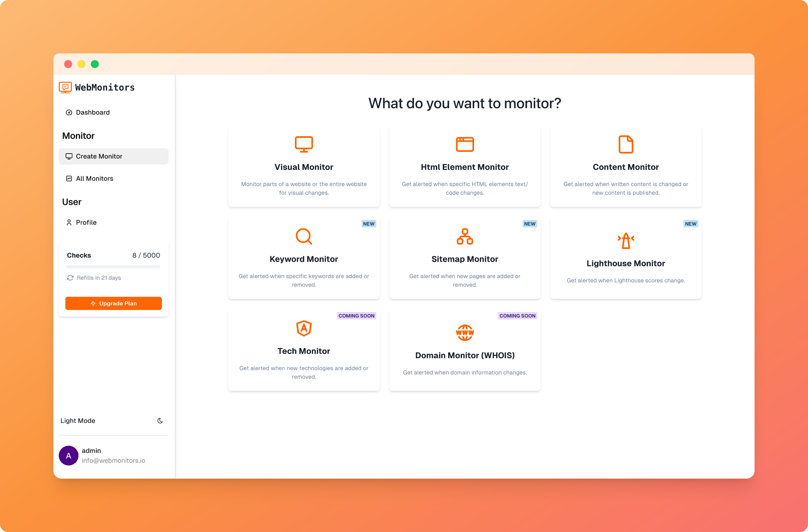Click the User section heading in sidebar
808x532 pixels.
point(72,202)
